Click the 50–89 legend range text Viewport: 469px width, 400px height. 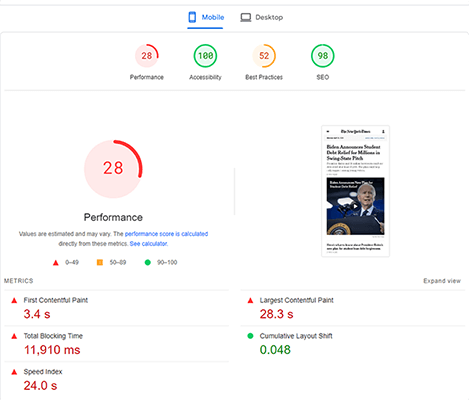point(118,262)
